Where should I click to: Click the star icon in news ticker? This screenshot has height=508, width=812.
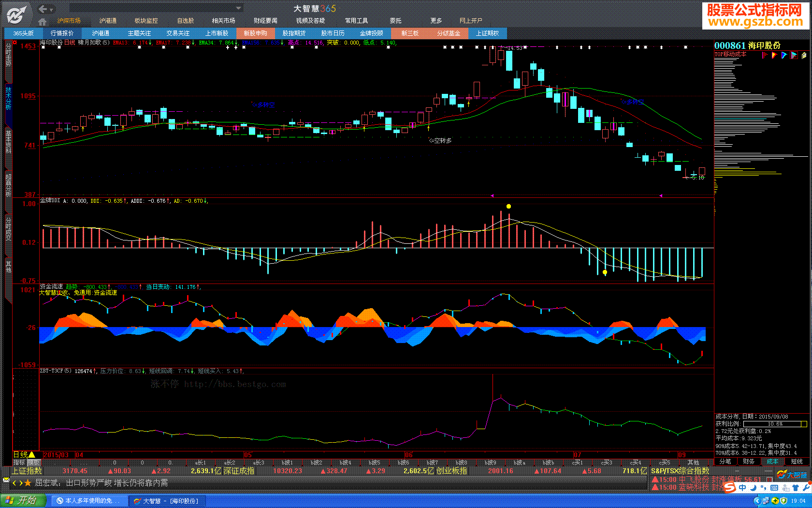point(28,483)
